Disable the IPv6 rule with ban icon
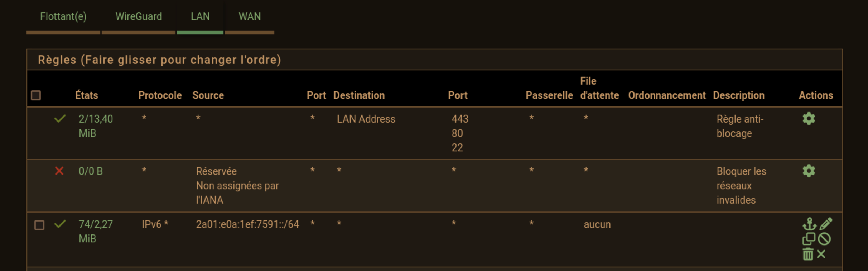The height and width of the screenshot is (271, 868). 824,239
